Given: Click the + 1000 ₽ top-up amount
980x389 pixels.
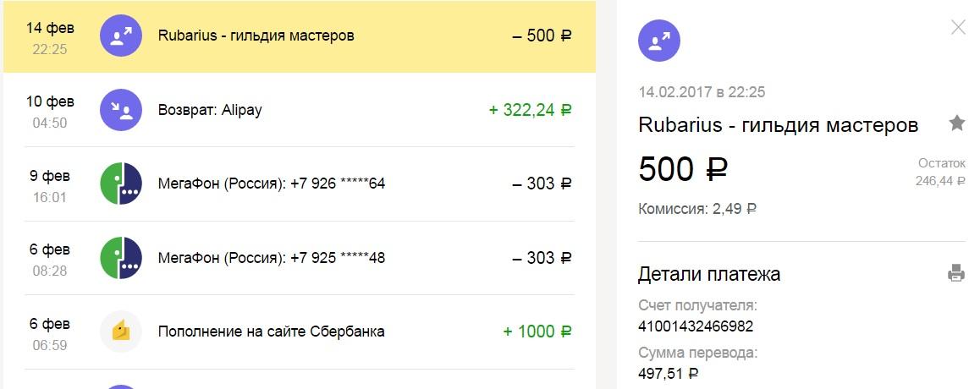Looking at the screenshot, I should tap(537, 331).
